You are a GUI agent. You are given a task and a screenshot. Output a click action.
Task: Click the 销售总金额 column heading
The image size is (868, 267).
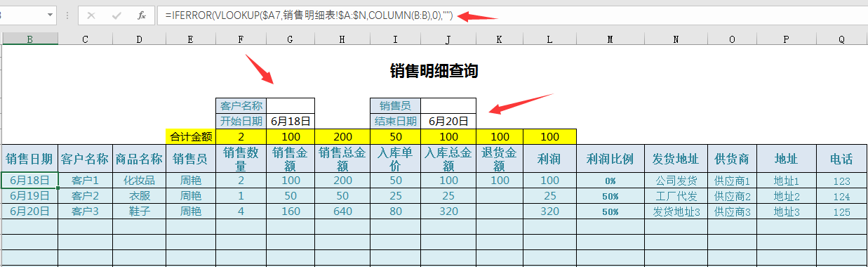(342, 158)
